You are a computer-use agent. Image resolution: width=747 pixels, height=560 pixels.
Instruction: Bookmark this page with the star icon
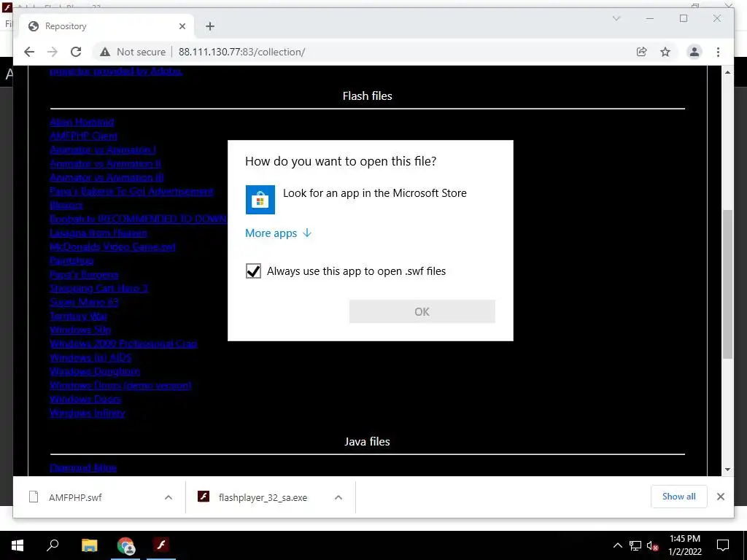pos(665,52)
